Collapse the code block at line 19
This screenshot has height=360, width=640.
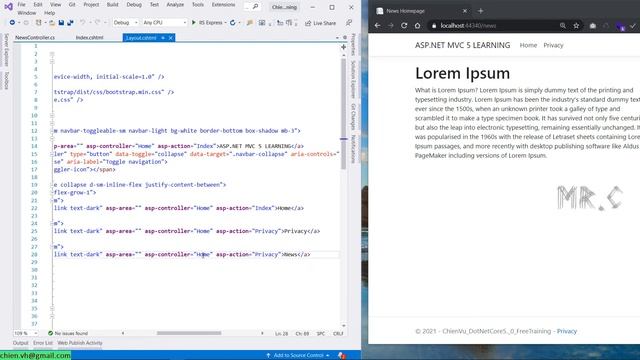tap(52, 185)
